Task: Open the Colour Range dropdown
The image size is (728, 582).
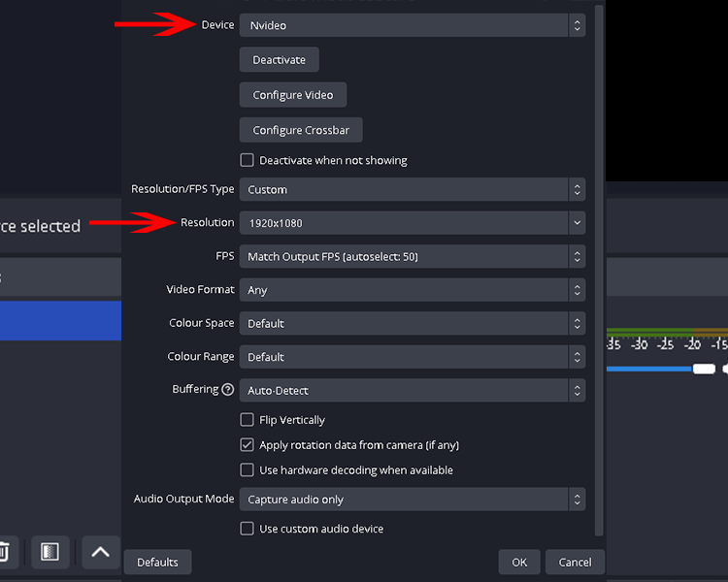Action: click(413, 357)
